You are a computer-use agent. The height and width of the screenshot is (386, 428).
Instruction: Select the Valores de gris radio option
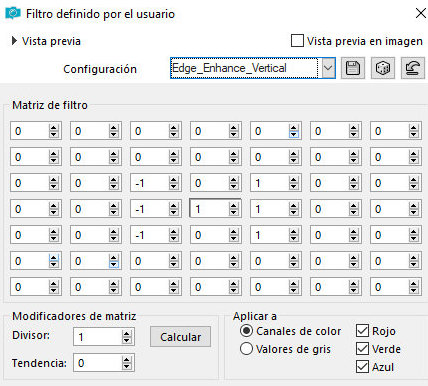(x=246, y=349)
